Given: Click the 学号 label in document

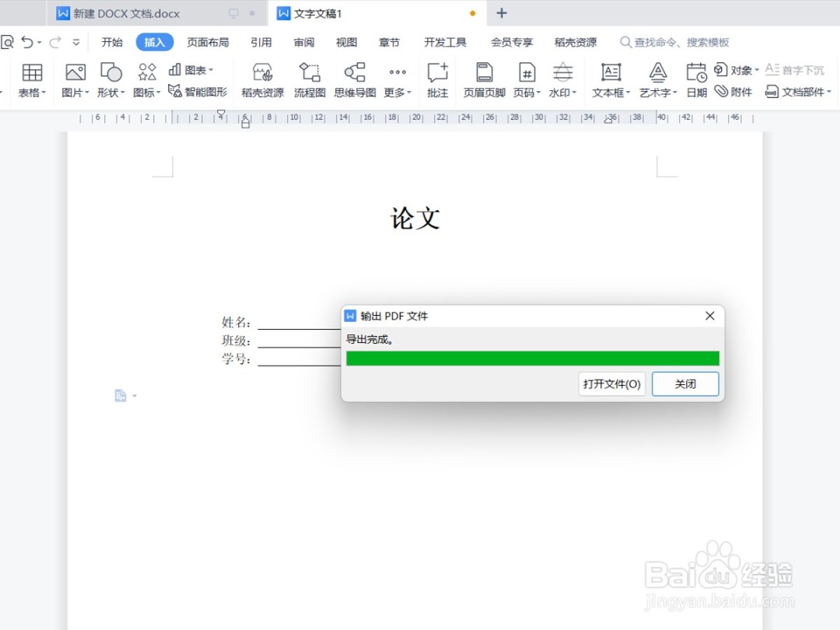Looking at the screenshot, I should point(236,359).
